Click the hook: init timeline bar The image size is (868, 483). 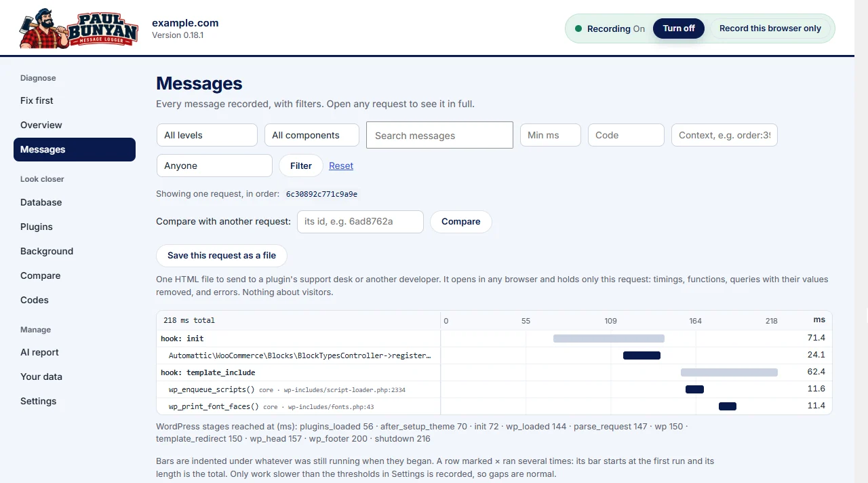point(609,339)
